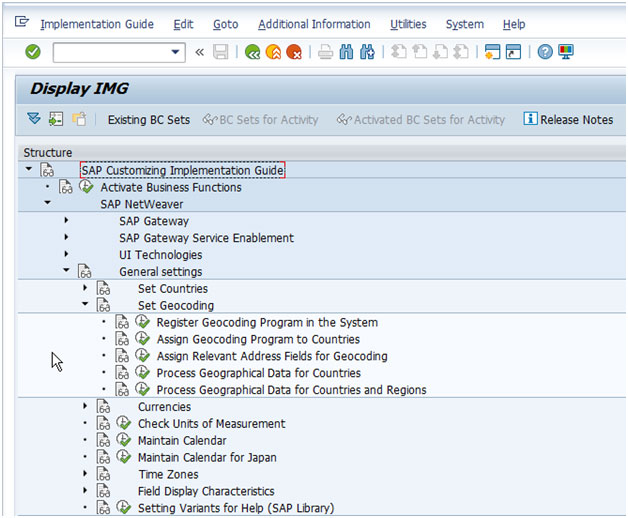Execute Register Geocoding Program in the System
This screenshot has width=628, height=518.
tap(142, 322)
